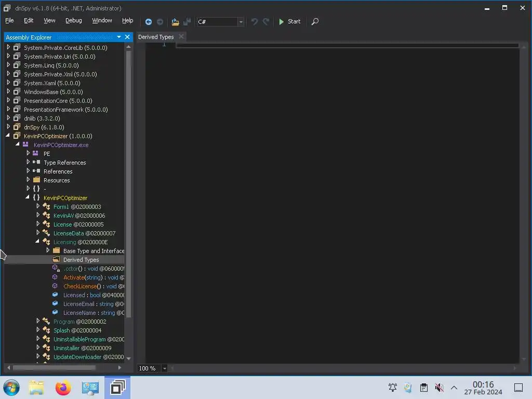Click the LicenseEmail field icon
The height and width of the screenshot is (399, 532).
(55, 303)
